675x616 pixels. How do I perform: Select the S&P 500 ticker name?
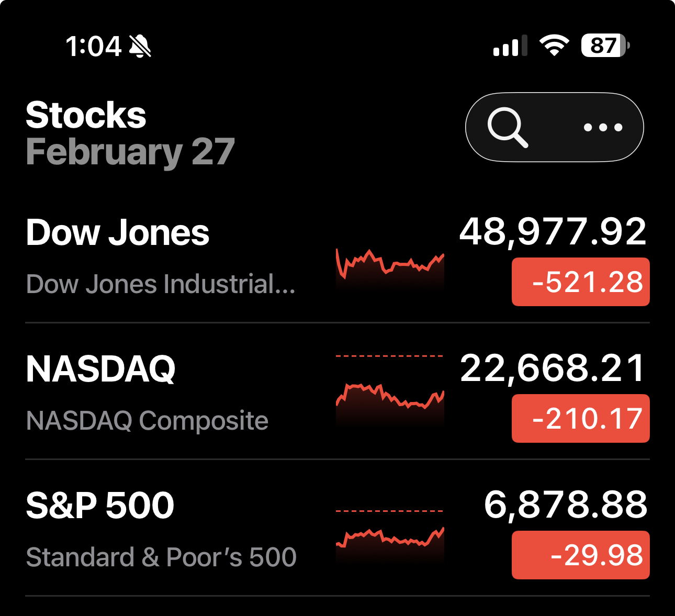coord(100,506)
